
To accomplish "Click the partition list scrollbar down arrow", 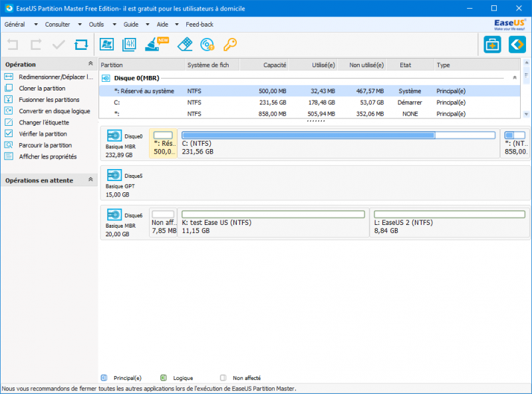I will [x=526, y=114].
